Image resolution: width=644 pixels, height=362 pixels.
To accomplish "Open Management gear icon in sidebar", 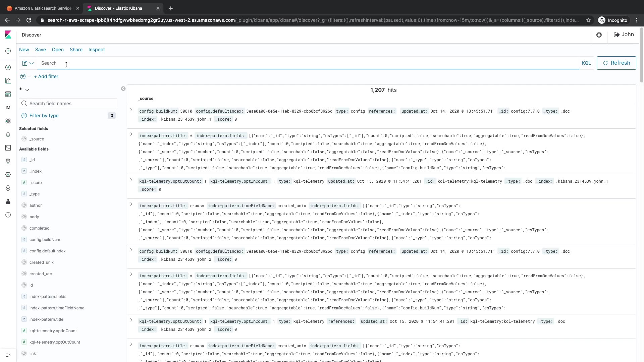I will point(8,175).
